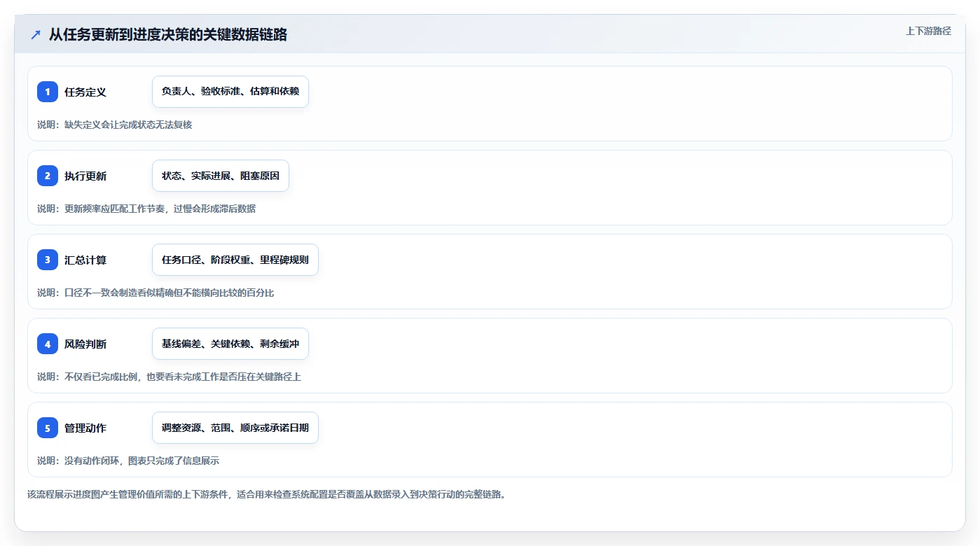Click the footer summary starting 该流程展示进度图
980x546 pixels.
click(x=266, y=494)
